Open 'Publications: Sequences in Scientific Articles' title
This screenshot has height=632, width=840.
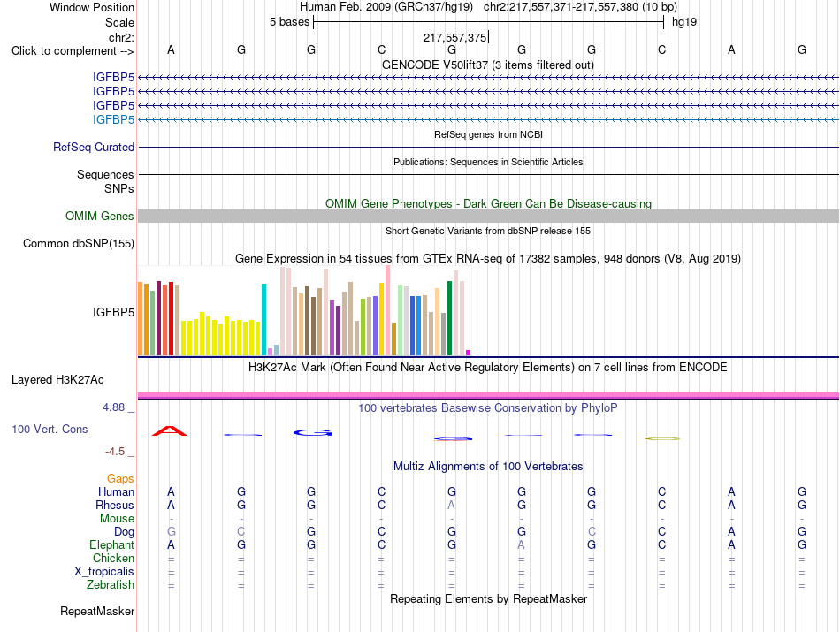pos(488,163)
